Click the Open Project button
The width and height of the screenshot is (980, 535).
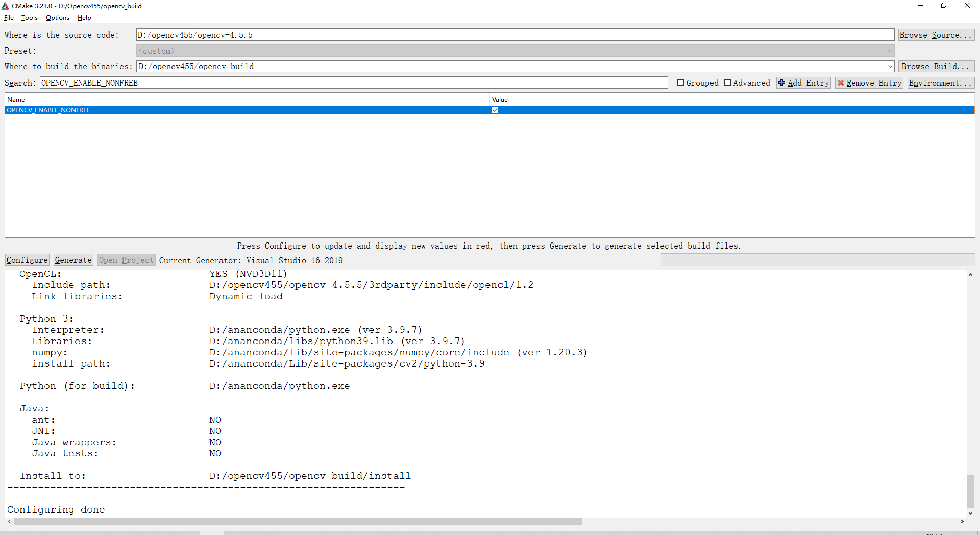(126, 260)
